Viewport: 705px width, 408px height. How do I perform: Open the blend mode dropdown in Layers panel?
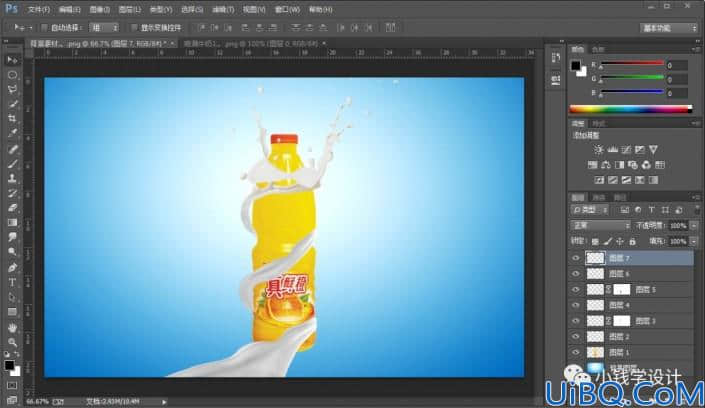(x=600, y=225)
